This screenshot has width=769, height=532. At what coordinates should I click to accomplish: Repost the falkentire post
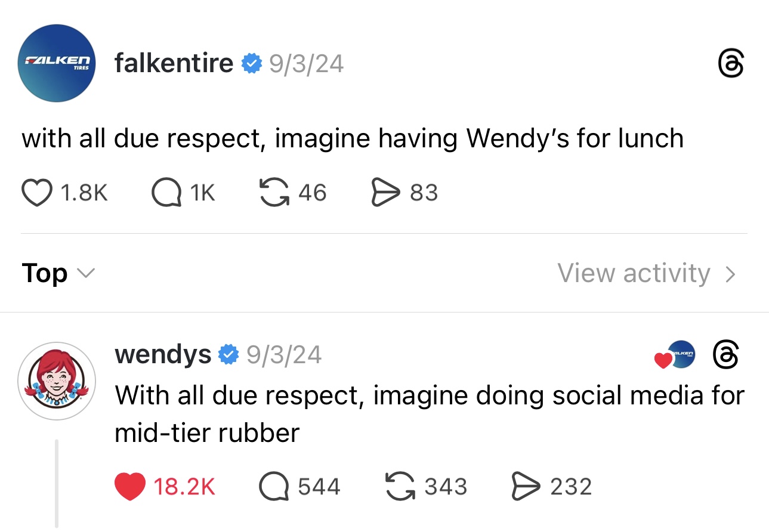click(275, 193)
